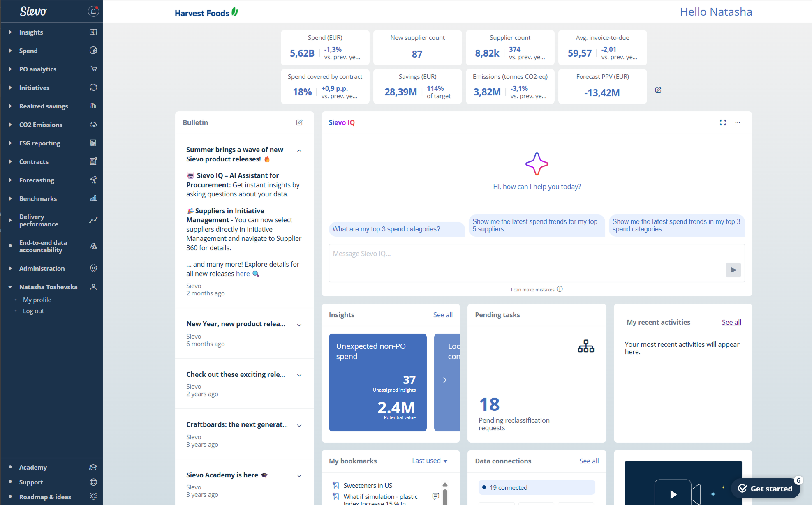This screenshot has height=505, width=812.
Task: Show next insight card with arrow
Action: coord(445,380)
